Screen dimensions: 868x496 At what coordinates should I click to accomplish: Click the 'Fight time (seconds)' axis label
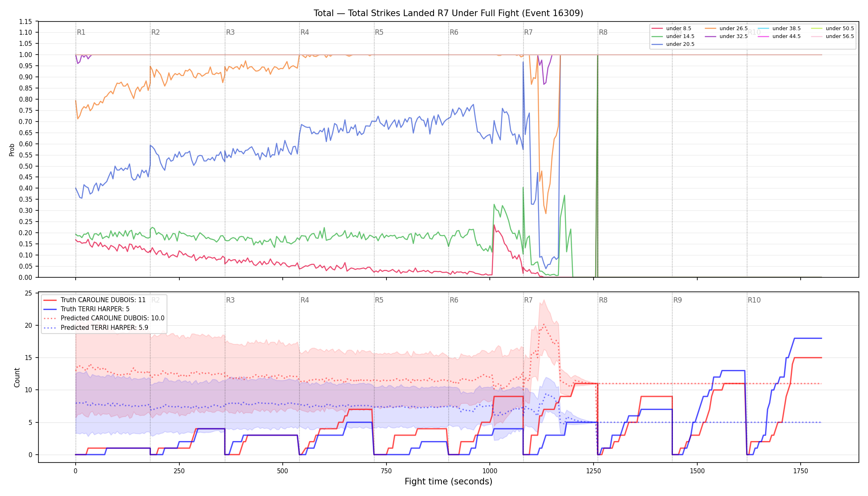(448, 482)
